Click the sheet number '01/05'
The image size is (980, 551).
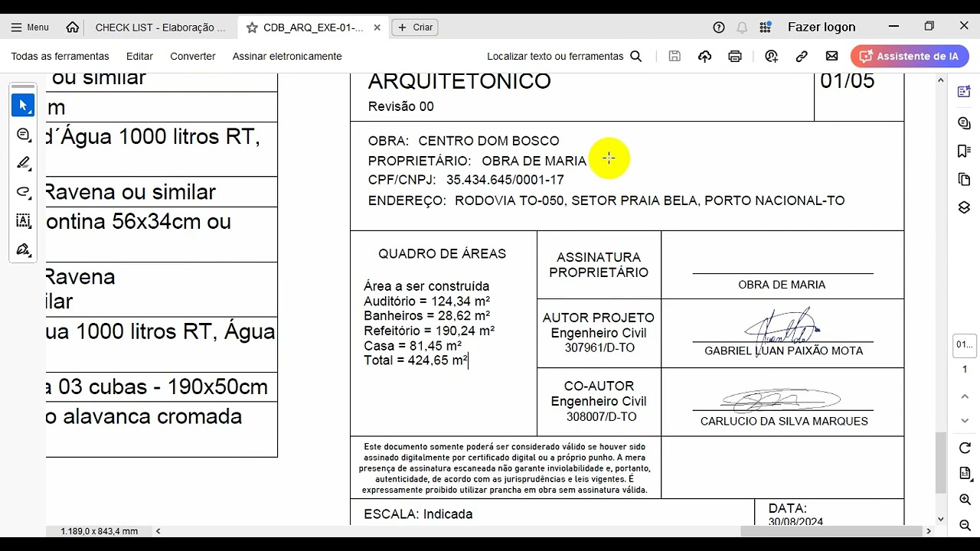click(x=847, y=81)
